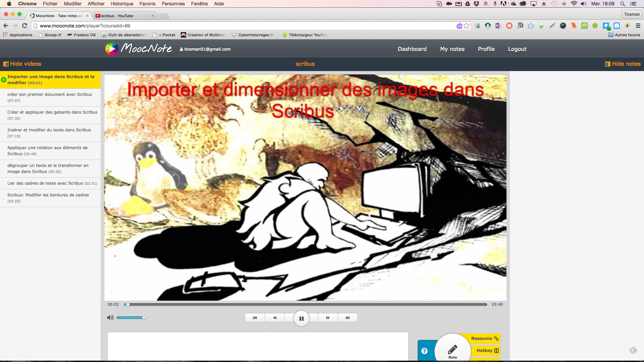Open the Apple menu
This screenshot has height=362, width=644.
(9, 4)
